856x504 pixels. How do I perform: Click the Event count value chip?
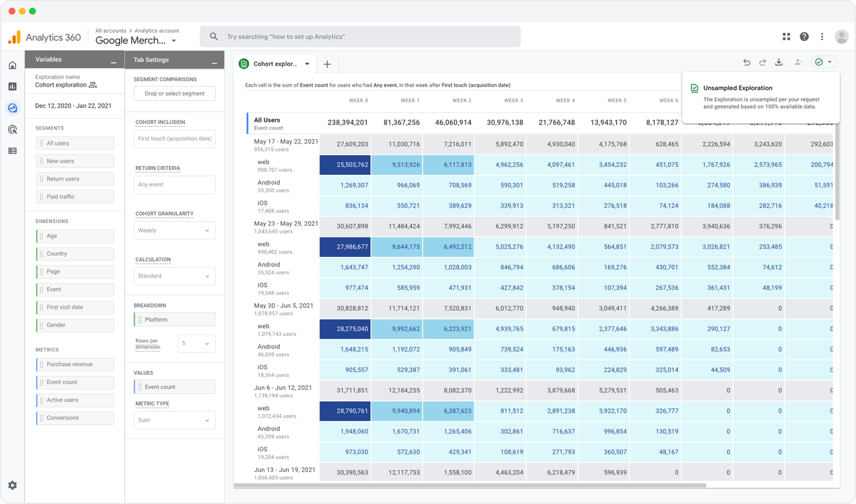click(x=174, y=387)
